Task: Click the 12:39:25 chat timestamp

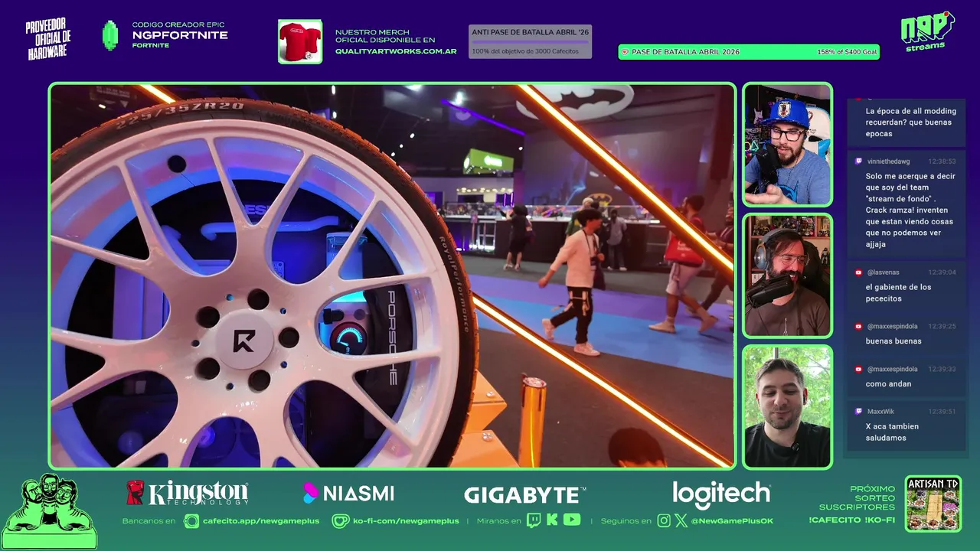Action: (942, 327)
